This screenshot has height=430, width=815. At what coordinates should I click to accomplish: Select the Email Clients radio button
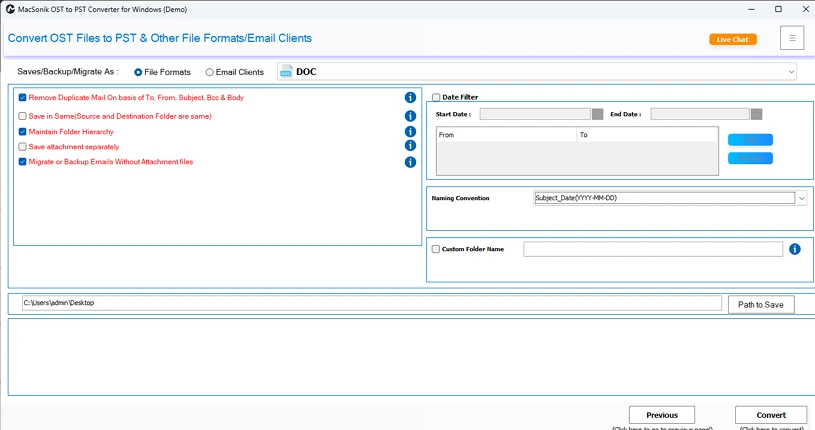209,72
